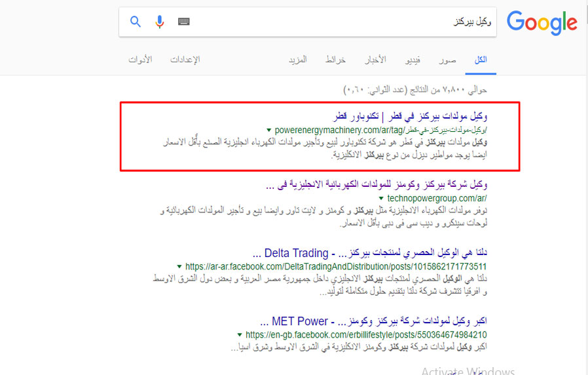Viewport: 588px width, 375px height.
Task: Click snippet text under MET Power result
Action: coord(359,347)
